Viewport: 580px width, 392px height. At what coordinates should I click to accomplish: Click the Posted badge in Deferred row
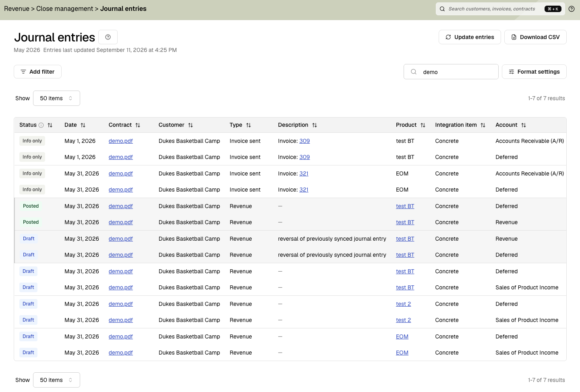(31, 206)
